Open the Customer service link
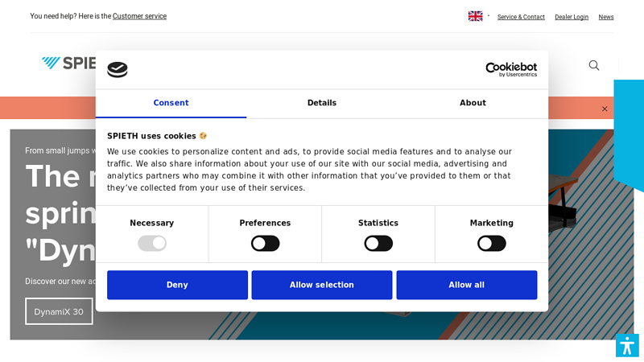 (x=139, y=16)
